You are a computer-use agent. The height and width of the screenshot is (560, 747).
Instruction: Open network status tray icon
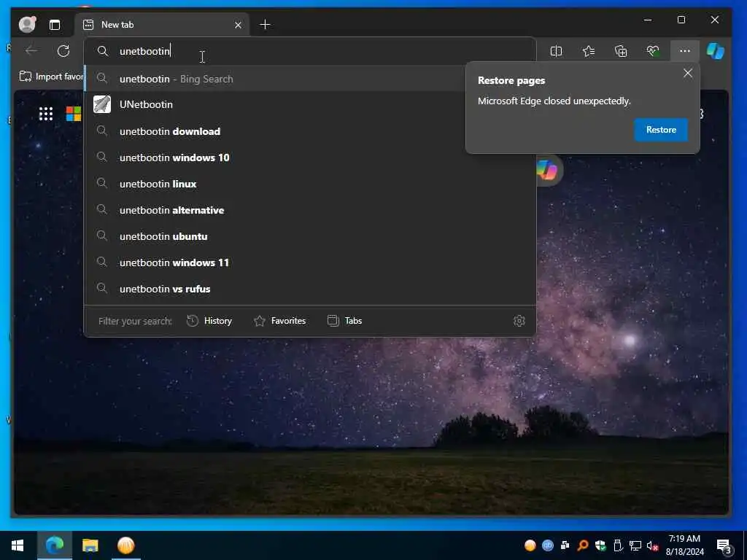635,545
